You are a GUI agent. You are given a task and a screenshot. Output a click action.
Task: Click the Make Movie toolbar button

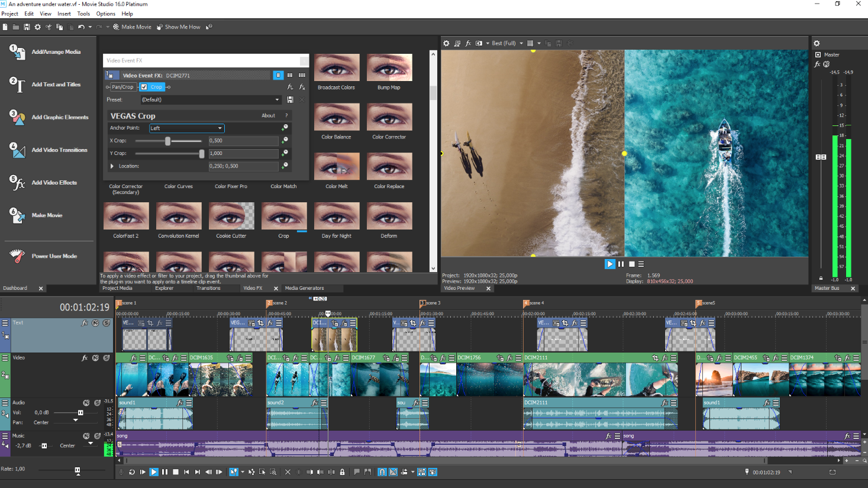132,27
